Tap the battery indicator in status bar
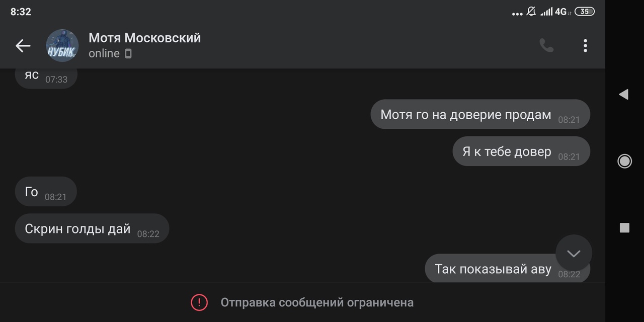The height and width of the screenshot is (322, 644). [584, 12]
